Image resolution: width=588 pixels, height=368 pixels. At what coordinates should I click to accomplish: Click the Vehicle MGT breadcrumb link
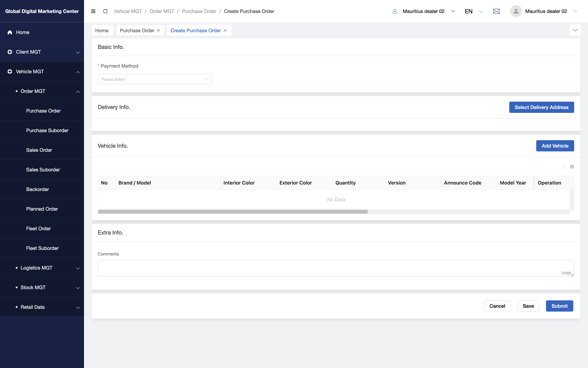128,11
